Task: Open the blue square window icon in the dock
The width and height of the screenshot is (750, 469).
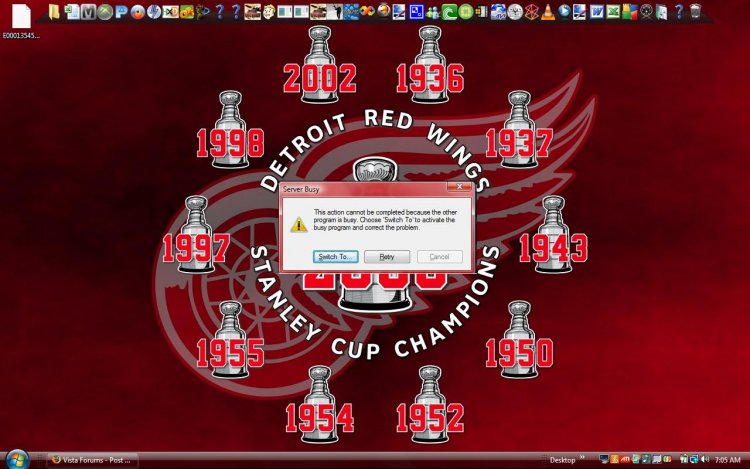Action: (417, 12)
